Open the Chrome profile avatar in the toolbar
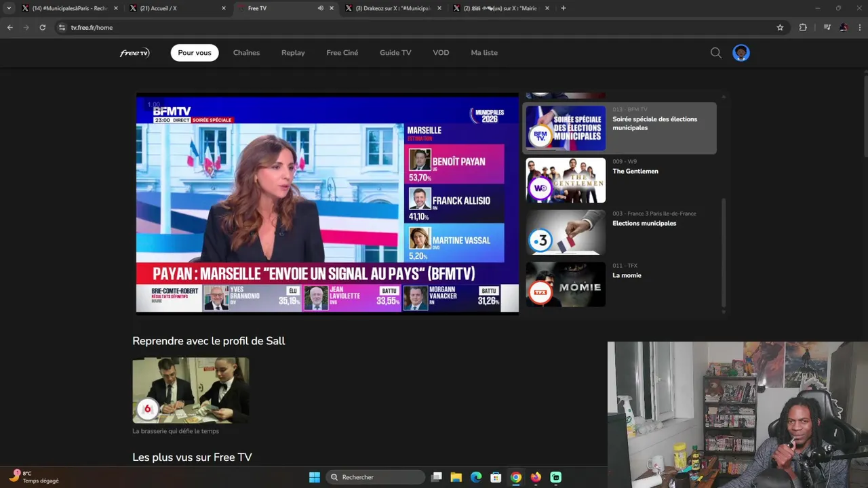Image resolution: width=868 pixels, height=488 pixels. point(844,27)
